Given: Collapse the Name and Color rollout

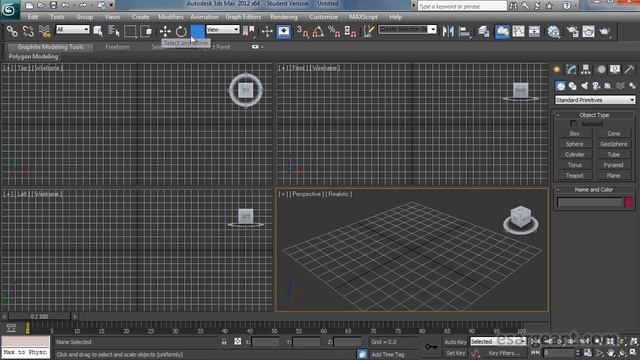Looking at the screenshot, I should point(594,189).
